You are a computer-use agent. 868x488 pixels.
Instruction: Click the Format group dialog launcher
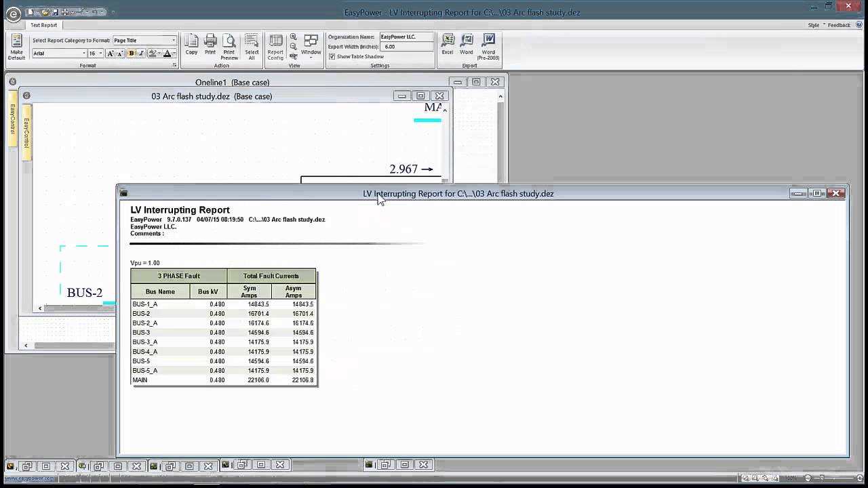[174, 66]
